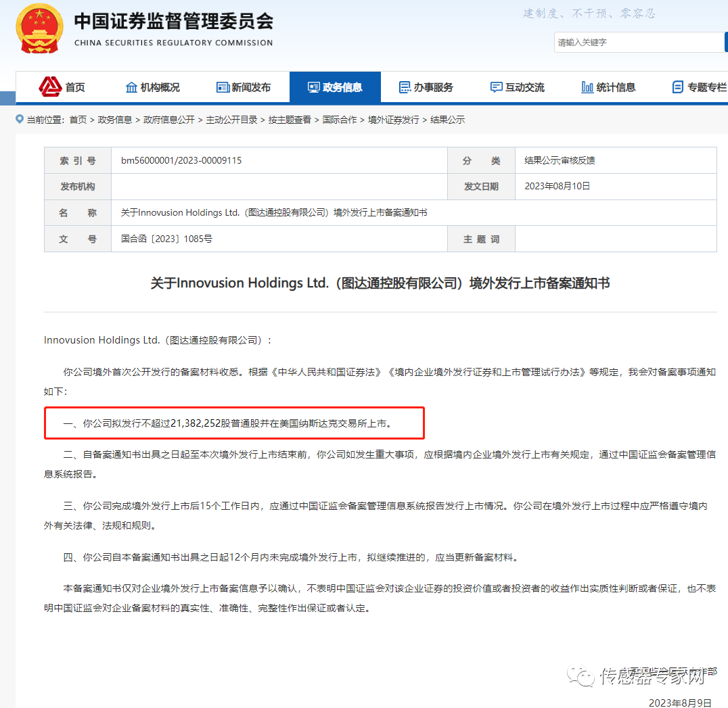This screenshot has height=708, width=728.
Task: Click the issue date 2023年08月10日
Action: [557, 186]
